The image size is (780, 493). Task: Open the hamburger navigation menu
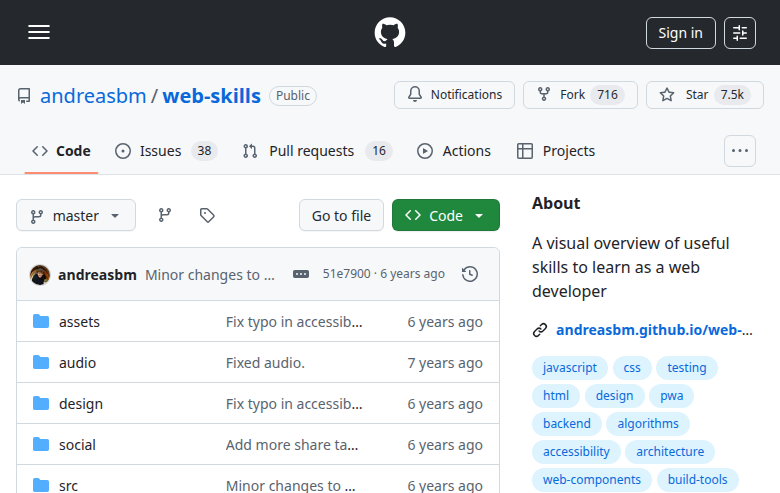(39, 32)
